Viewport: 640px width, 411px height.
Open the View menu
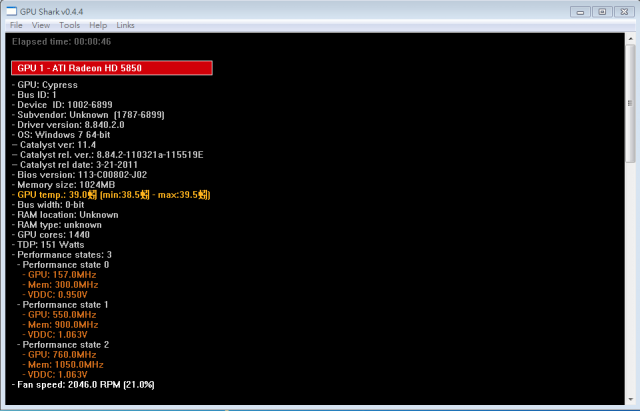[41, 25]
